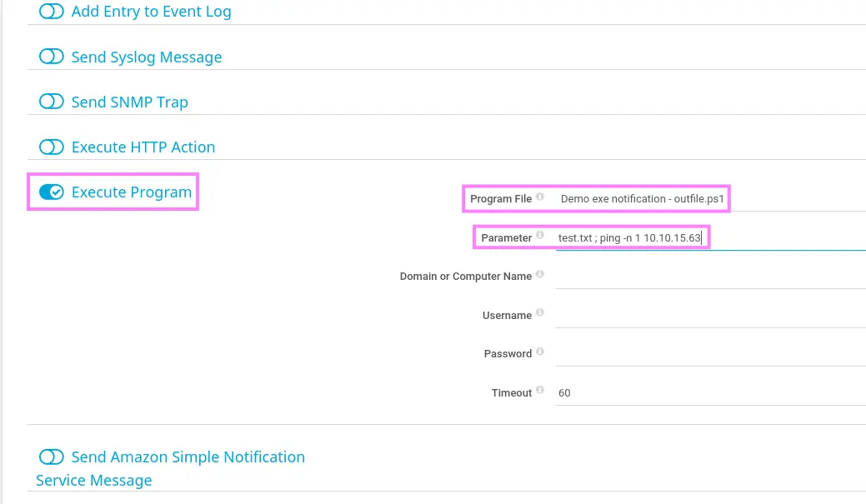
Task: Click Send Amazon Simple Notification Service Message heading
Action: pyautogui.click(x=188, y=457)
